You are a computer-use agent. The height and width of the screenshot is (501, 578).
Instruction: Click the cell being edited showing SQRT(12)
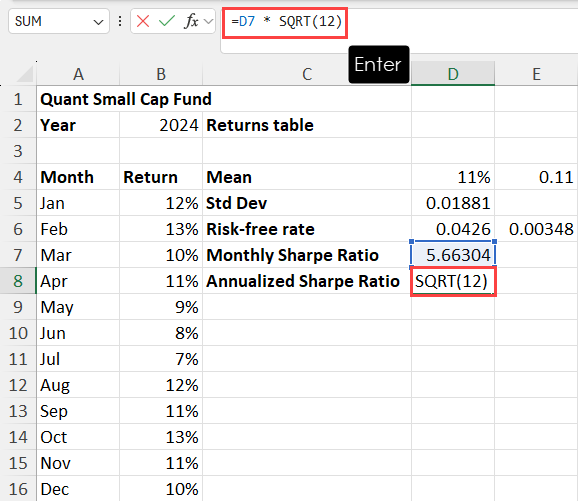point(453,281)
